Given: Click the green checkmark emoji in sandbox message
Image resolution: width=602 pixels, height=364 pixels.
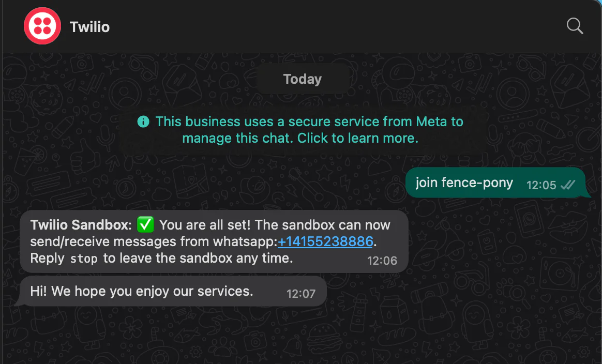Looking at the screenshot, I should [x=145, y=224].
